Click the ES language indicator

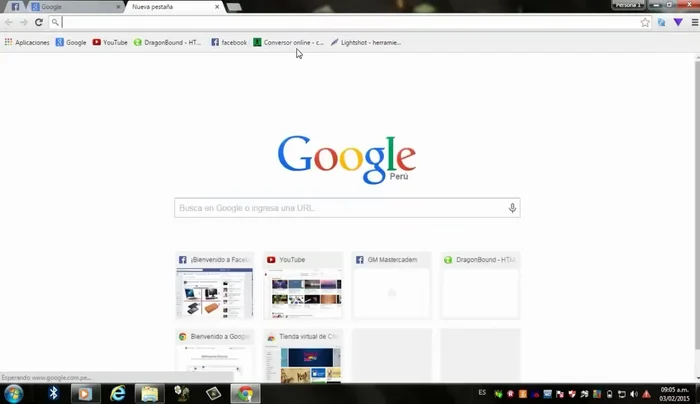[x=482, y=393]
